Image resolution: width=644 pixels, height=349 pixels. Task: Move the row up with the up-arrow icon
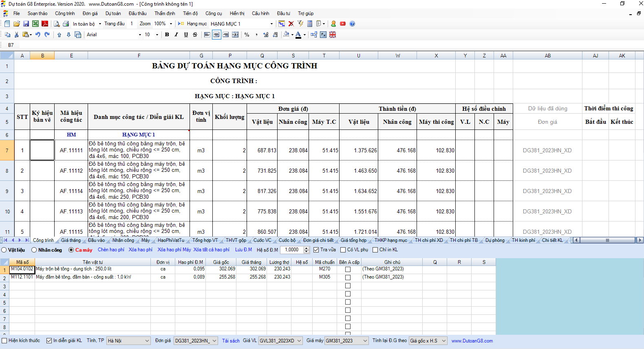pos(59,35)
